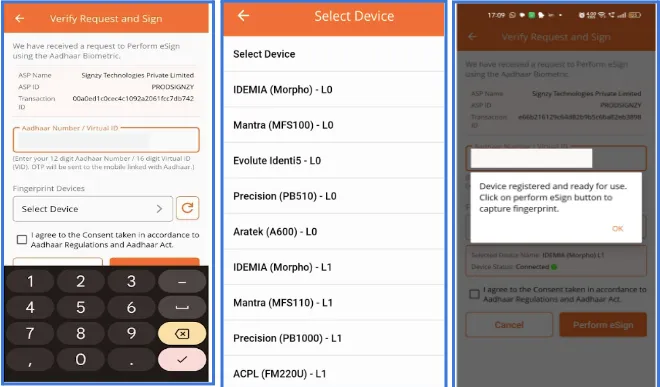Tap keypad digit 1
This screenshot has height=387, width=660.
pyautogui.click(x=30, y=281)
